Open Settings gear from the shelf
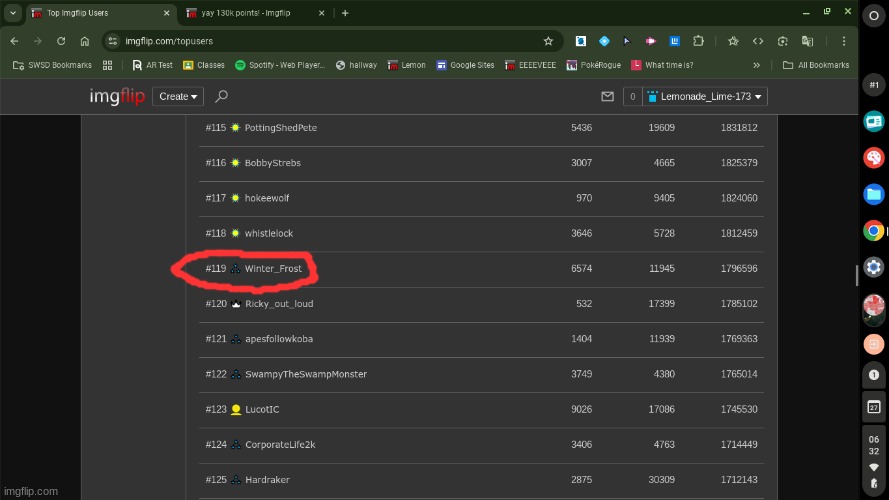Screen dimensions: 889x500 point(874,267)
